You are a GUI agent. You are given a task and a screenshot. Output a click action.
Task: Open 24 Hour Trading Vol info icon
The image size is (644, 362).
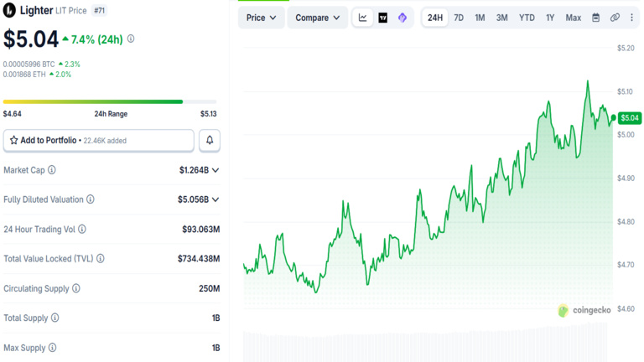[x=82, y=229]
